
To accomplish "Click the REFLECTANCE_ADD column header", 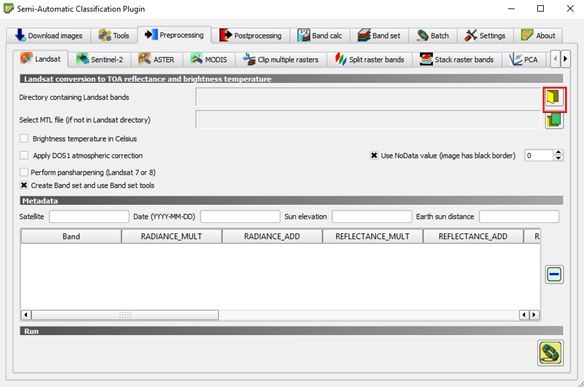I will 473,236.
